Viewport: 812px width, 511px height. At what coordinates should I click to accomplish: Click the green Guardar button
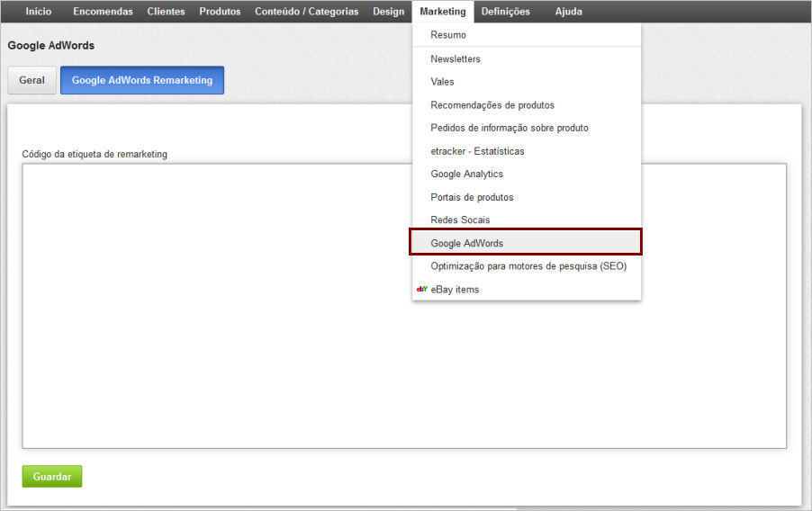point(52,476)
